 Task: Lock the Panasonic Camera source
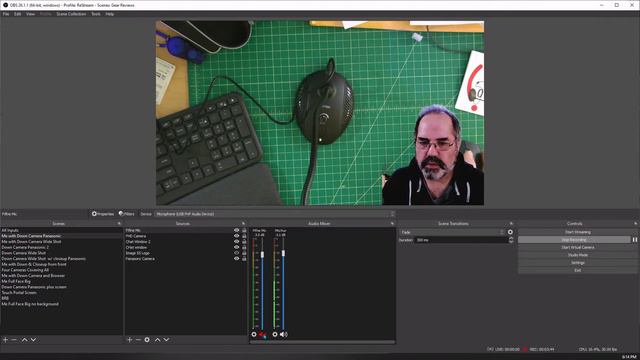(x=244, y=258)
